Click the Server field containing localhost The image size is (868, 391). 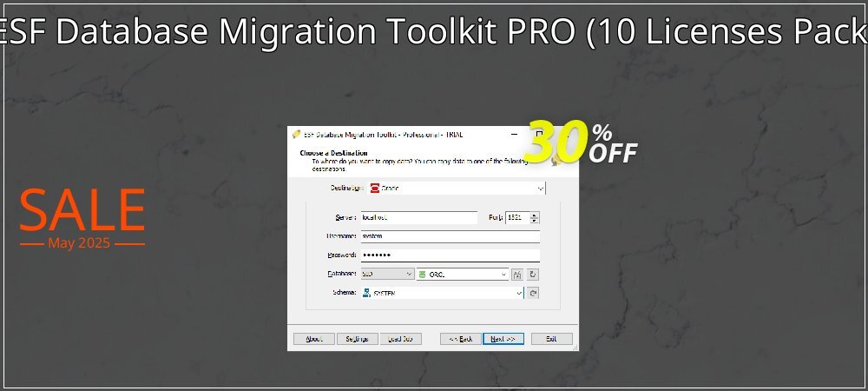coord(419,217)
